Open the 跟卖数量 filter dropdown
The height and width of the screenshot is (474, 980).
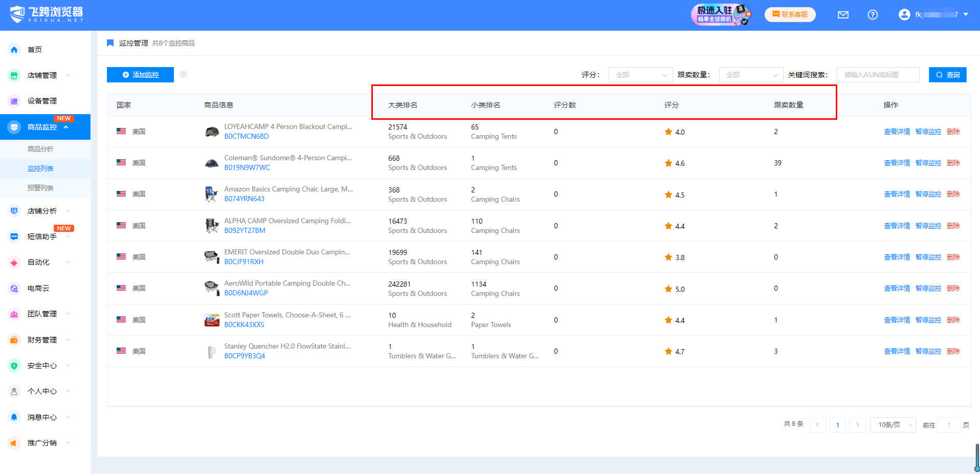(751, 75)
